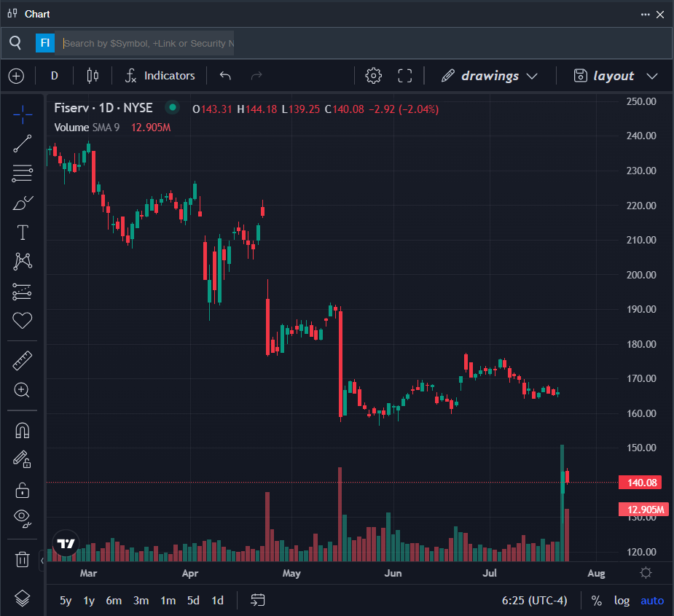Screen dimensions: 674x616
Task: Select the 6m date range
Action: (x=114, y=601)
